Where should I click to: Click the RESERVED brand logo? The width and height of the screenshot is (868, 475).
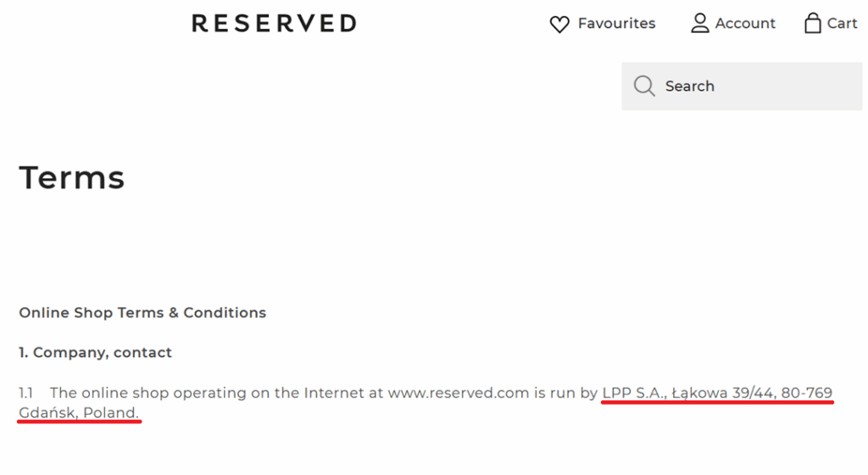point(274,23)
